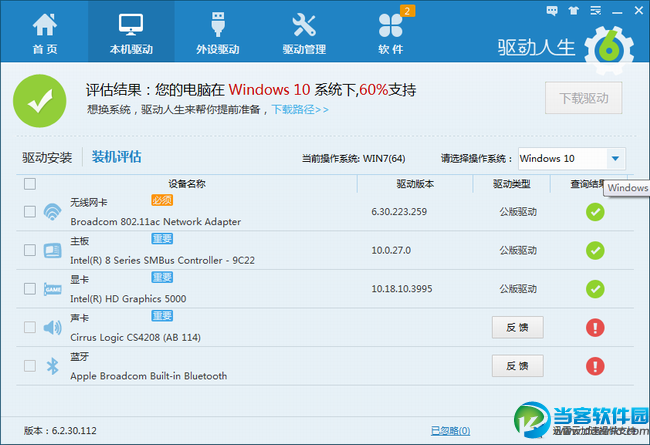
Task: Click driver version 6.30.223.259
Action: click(x=399, y=212)
